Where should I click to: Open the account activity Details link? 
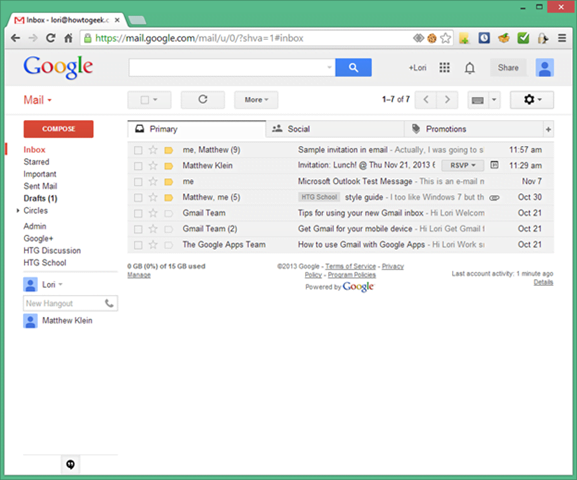coord(543,282)
